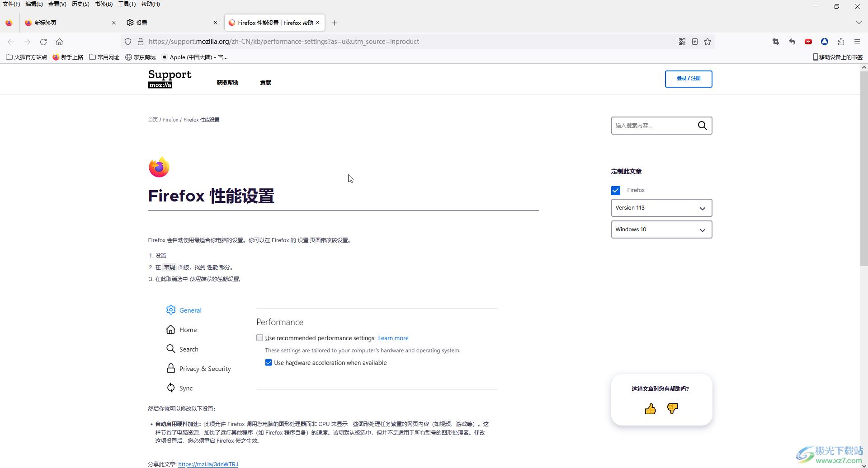Open 移动设备上的书签 folder
Screen dimensions: 868x468
coord(837,57)
